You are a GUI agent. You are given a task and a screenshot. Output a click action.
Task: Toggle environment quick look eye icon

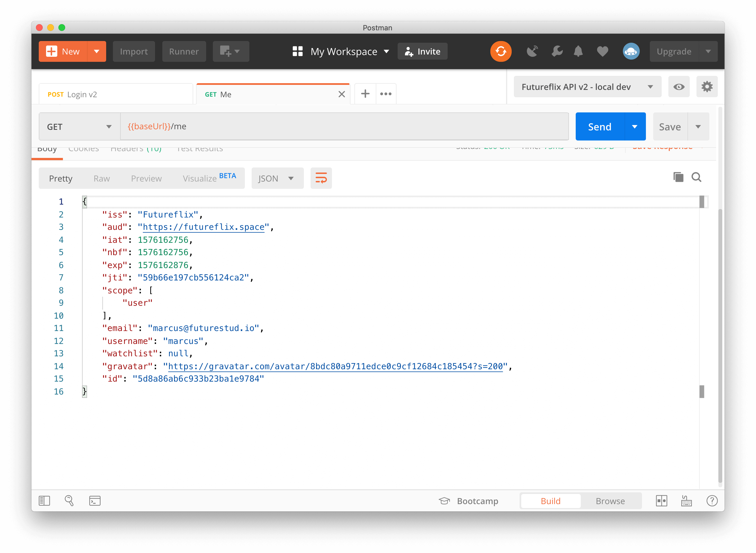[679, 87]
